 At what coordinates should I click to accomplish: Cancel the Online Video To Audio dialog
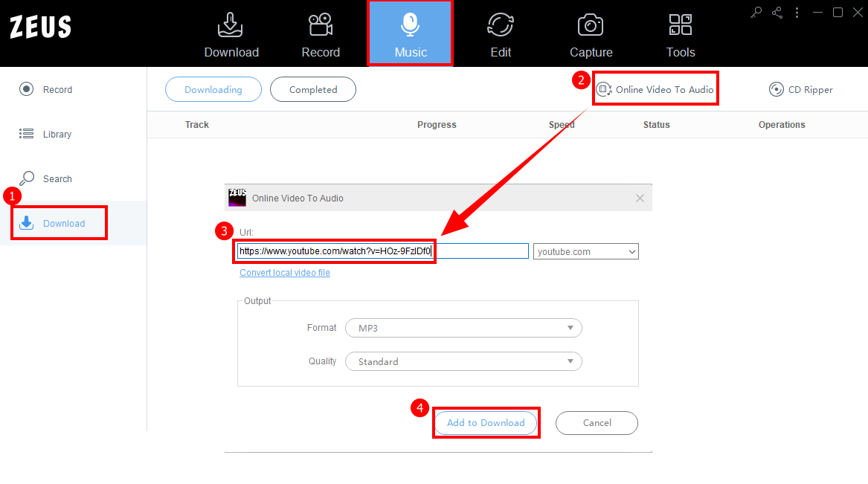[597, 423]
